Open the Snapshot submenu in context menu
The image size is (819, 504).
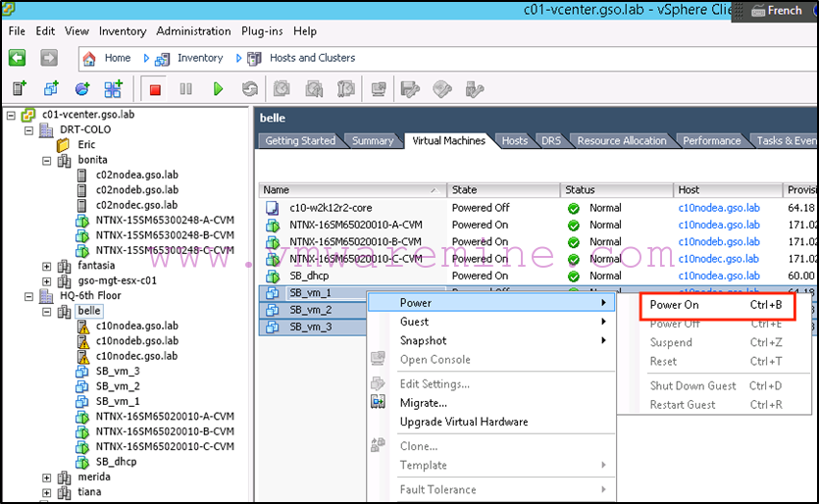(491, 340)
